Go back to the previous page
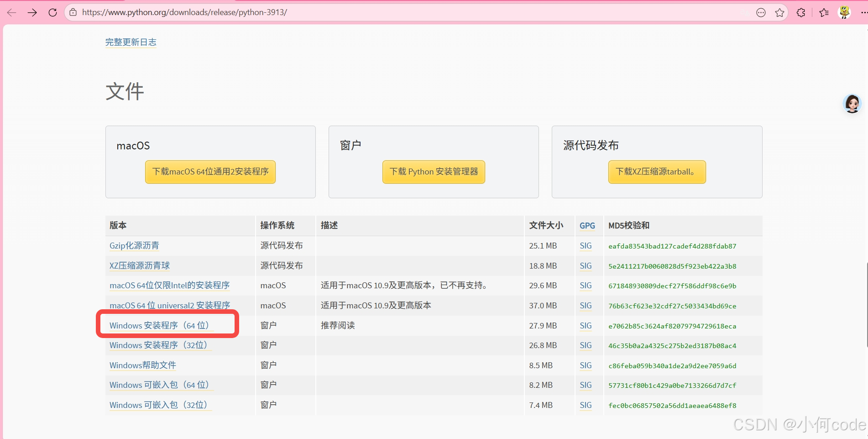Viewport: 868px width, 439px height. (x=12, y=12)
